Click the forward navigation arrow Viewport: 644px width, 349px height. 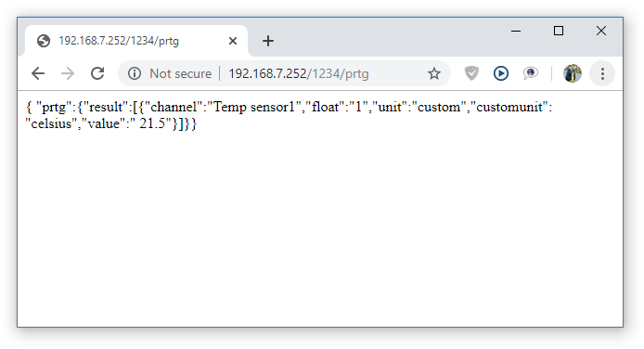pos(68,73)
